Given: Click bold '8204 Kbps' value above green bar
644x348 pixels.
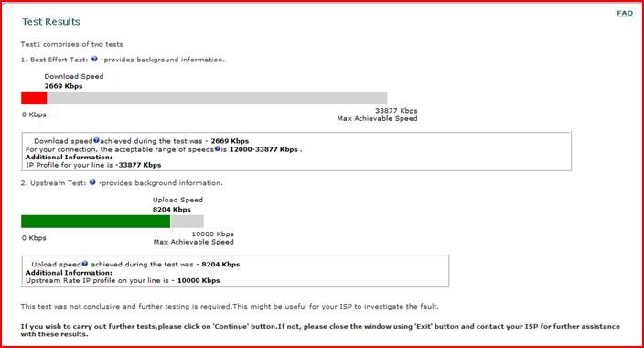Looking at the screenshot, I should click(x=172, y=210).
